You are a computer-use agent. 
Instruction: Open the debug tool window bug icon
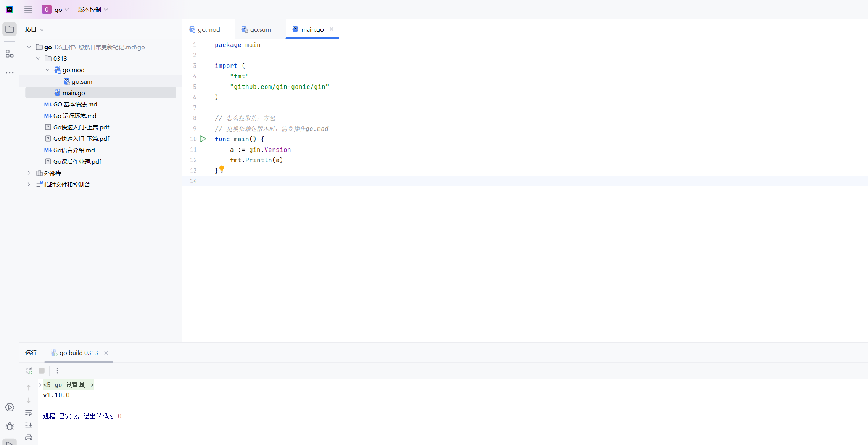pyautogui.click(x=10, y=426)
